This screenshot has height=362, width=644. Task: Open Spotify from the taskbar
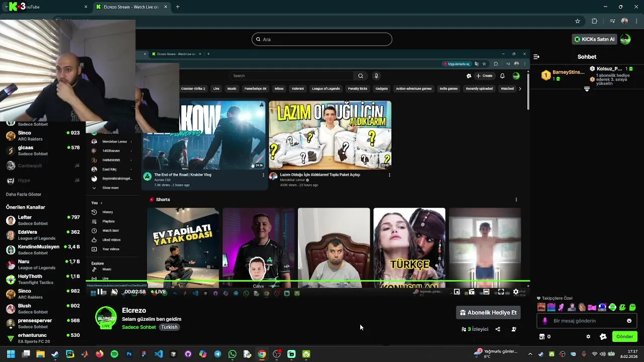pyautogui.click(x=114, y=354)
